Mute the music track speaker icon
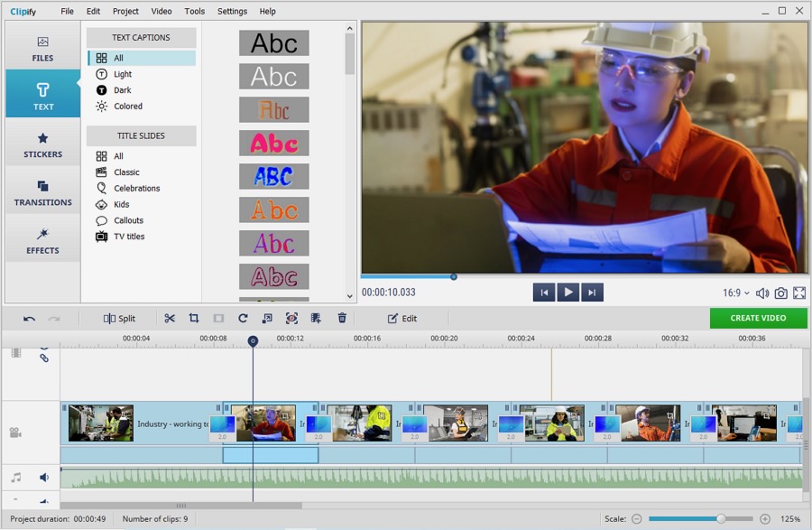The height and width of the screenshot is (530, 812). pos(43,478)
